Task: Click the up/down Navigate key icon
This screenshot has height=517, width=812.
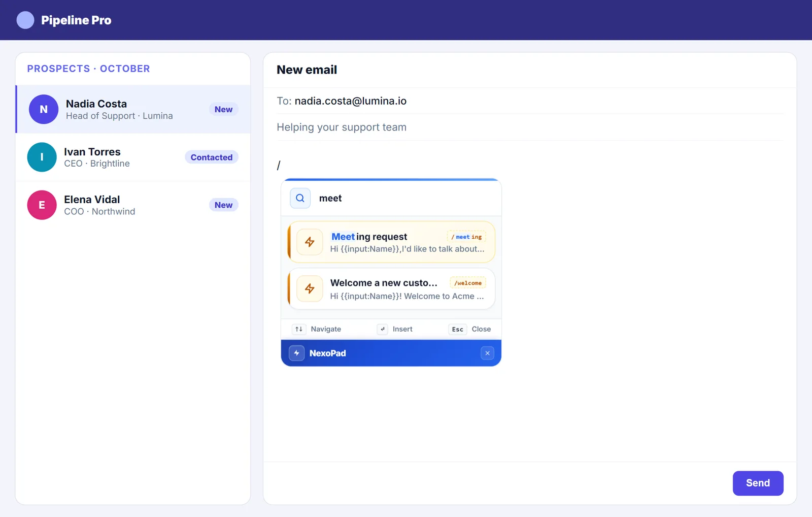Action: [x=299, y=329]
